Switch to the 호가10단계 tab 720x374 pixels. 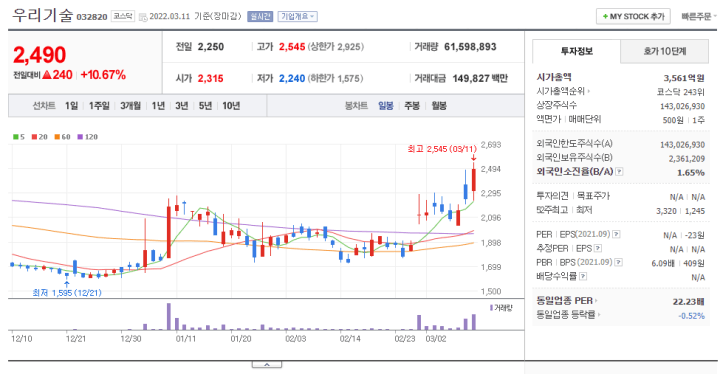pos(664,51)
